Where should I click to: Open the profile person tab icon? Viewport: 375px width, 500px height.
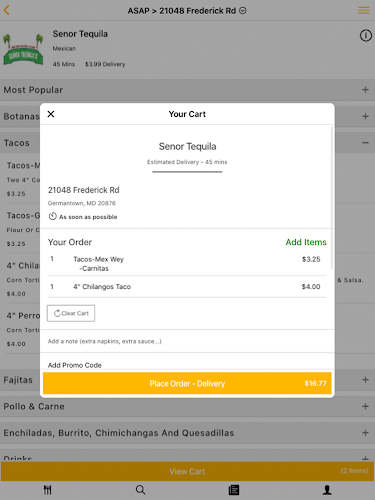pyautogui.click(x=327, y=490)
